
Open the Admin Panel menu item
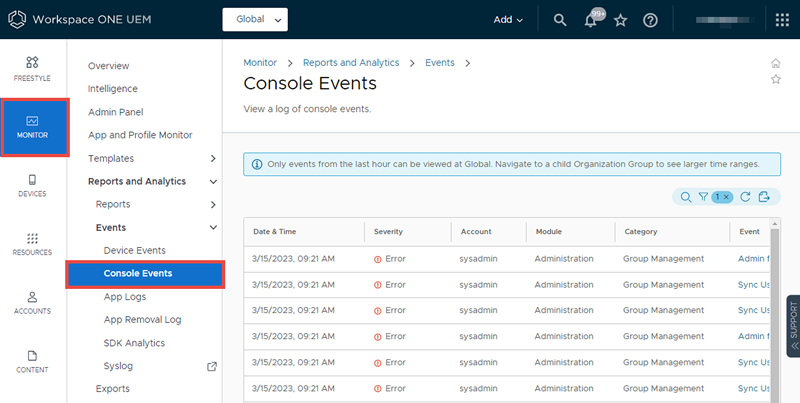[x=115, y=112]
